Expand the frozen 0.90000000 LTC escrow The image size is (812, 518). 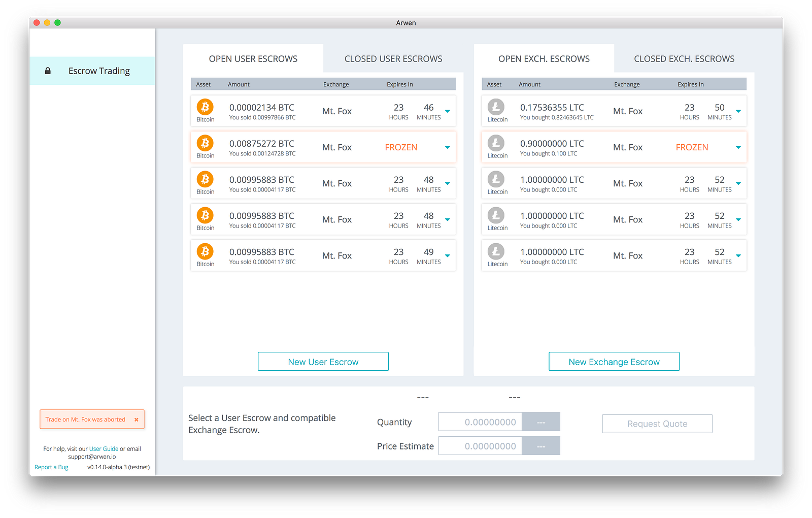738,147
